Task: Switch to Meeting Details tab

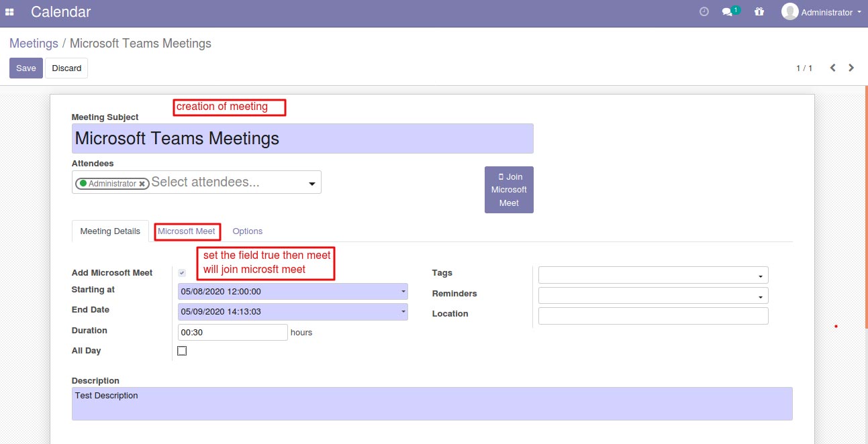Action: (x=110, y=231)
